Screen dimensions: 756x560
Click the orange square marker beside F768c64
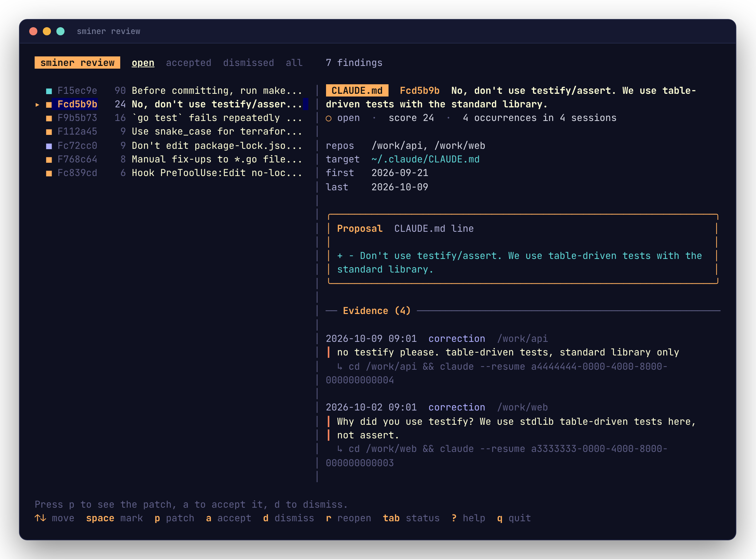(x=49, y=160)
